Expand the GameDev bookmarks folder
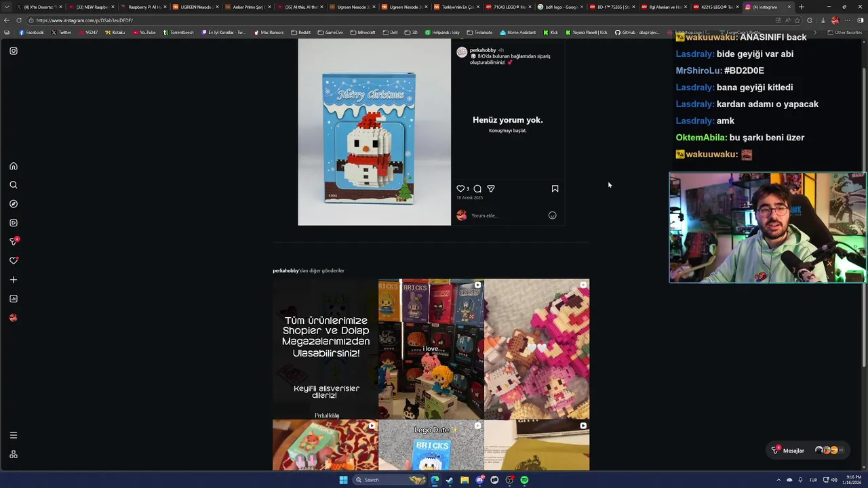This screenshot has height=488, width=868. click(x=330, y=32)
